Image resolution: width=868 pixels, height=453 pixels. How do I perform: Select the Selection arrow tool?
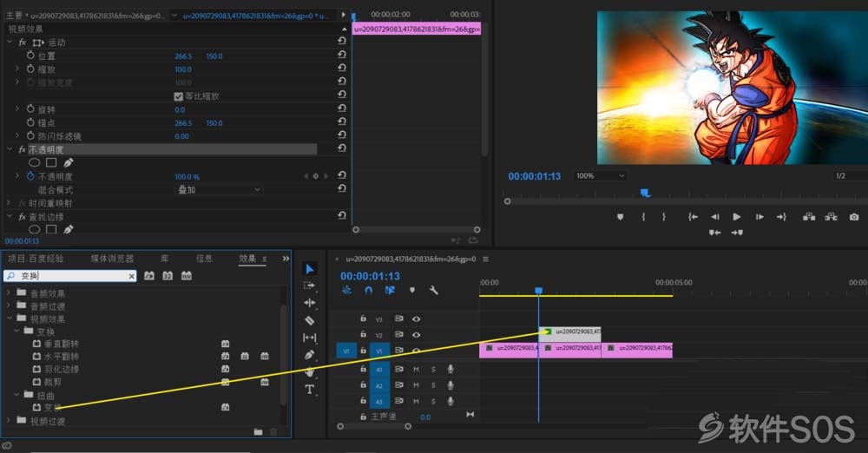click(x=310, y=269)
